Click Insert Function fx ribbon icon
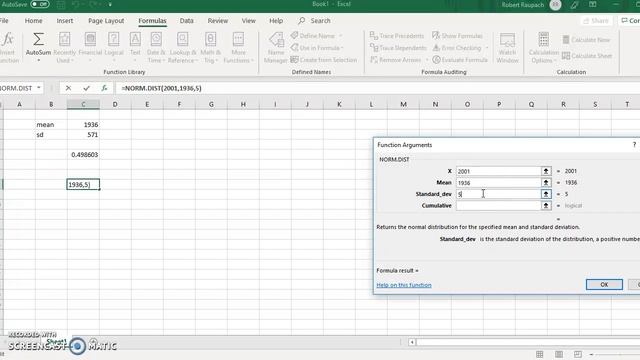This screenshot has height=360, width=640. pos(8,48)
